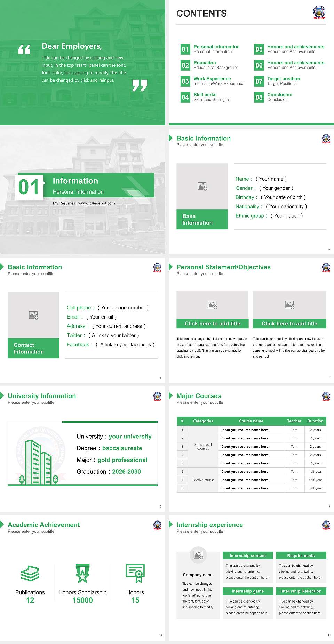Click the university logo on the Contents slide
Screen dimensions: 334x644
click(319, 13)
